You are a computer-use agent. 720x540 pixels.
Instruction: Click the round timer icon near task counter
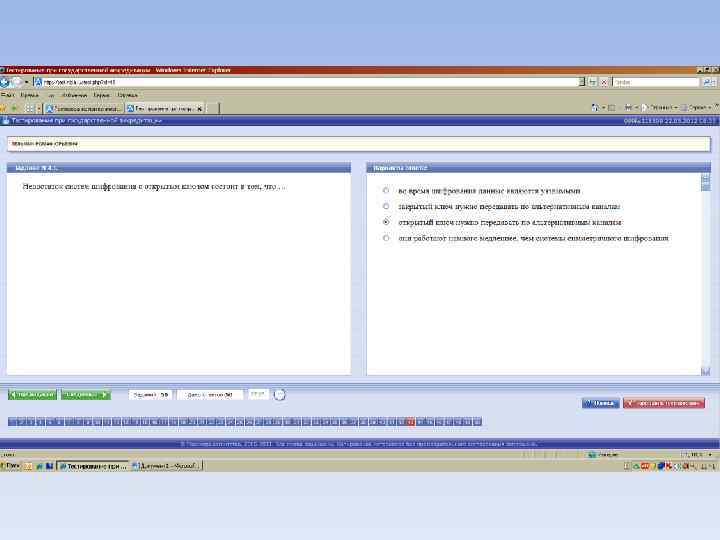279,395
